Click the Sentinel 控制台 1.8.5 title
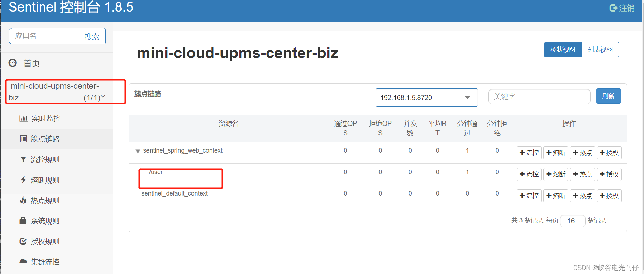Screen dimensions: 644x274 (71, 7)
